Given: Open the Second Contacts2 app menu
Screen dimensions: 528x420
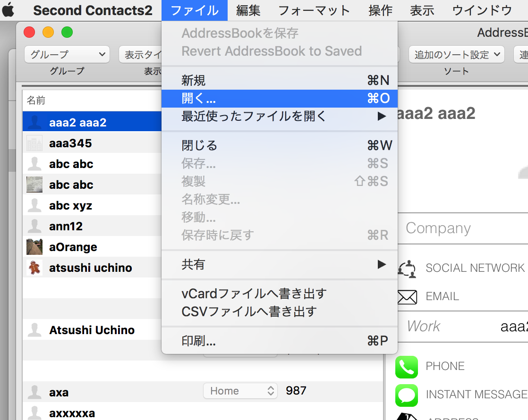Looking at the screenshot, I should 93,10.
